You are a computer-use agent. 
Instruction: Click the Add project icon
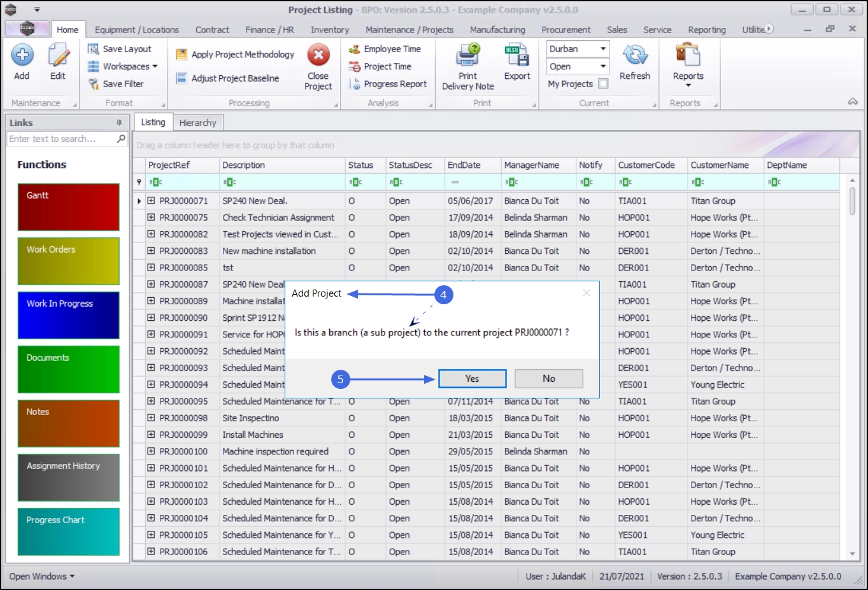tap(22, 56)
